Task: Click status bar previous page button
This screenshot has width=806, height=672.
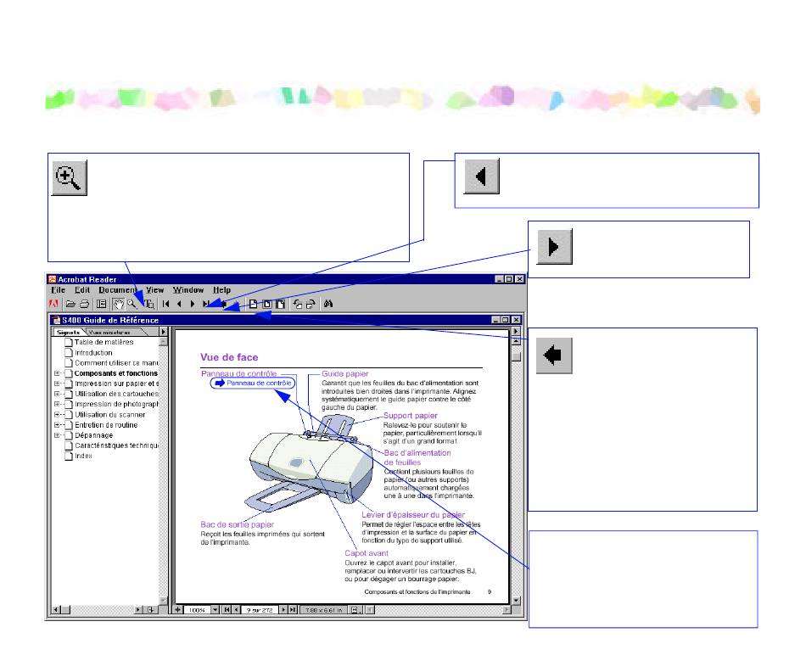Action: (x=236, y=610)
